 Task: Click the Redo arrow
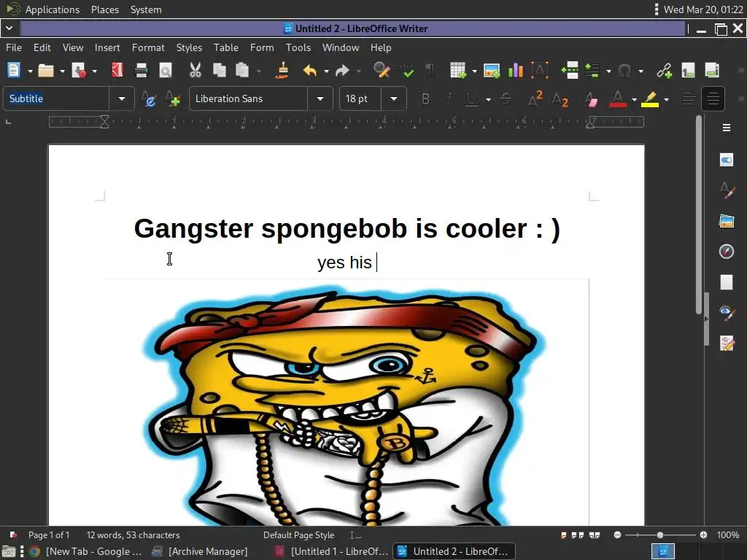click(x=342, y=71)
